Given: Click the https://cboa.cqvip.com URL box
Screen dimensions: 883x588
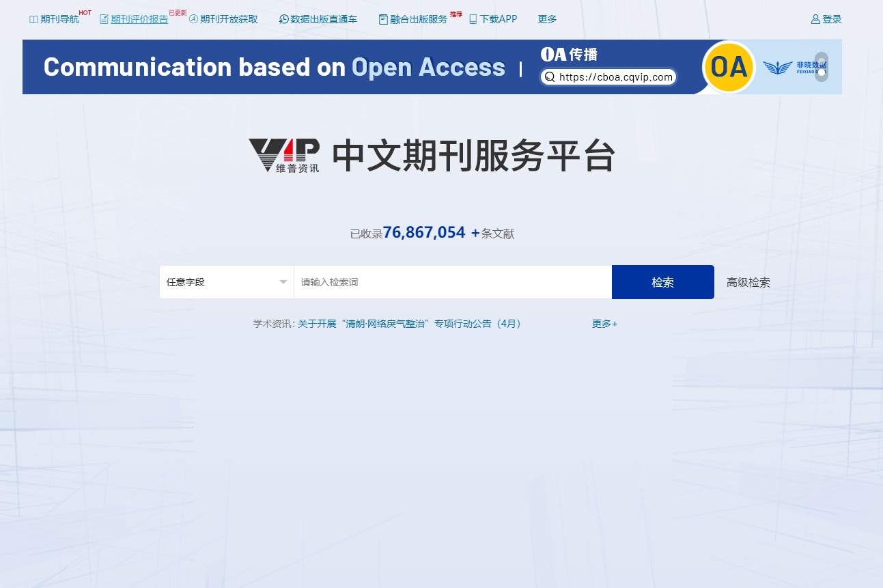Looking at the screenshot, I should (x=608, y=77).
